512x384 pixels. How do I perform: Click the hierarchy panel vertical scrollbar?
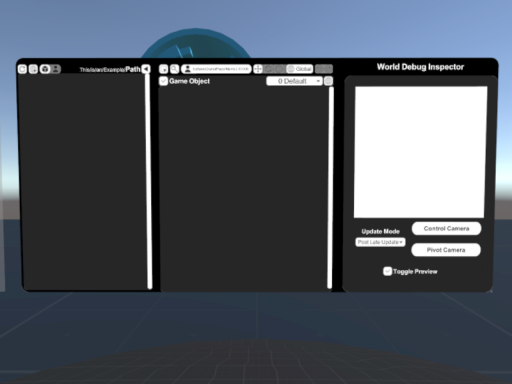pos(149,181)
